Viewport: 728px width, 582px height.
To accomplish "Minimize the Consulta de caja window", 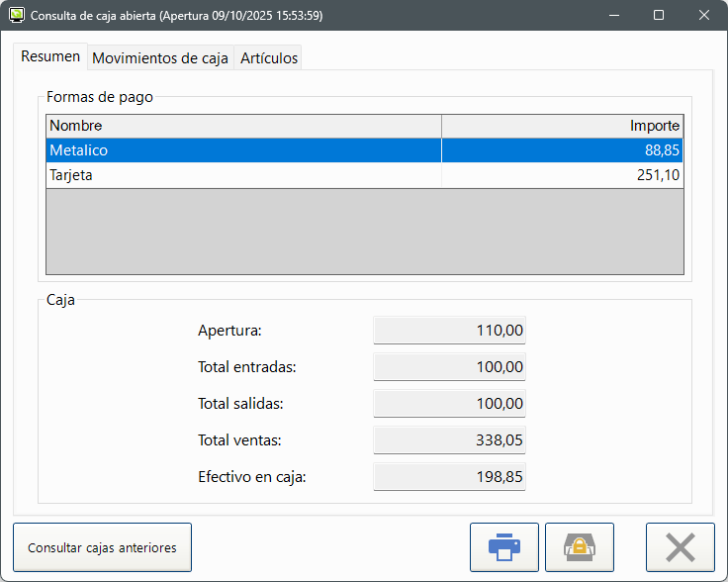I will [613, 16].
